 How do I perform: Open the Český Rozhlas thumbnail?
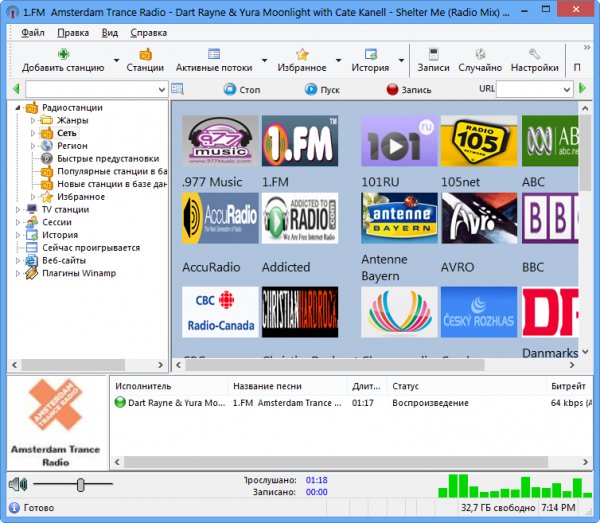click(479, 312)
